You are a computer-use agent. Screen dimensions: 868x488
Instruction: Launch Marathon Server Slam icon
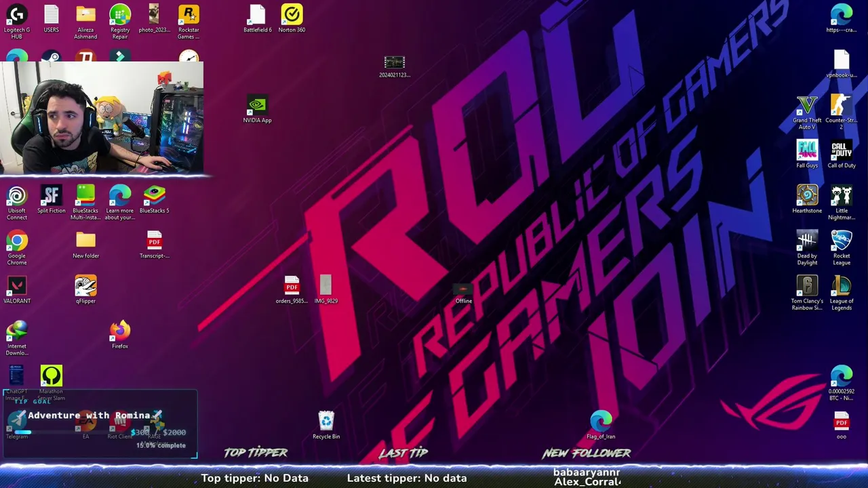(x=52, y=384)
